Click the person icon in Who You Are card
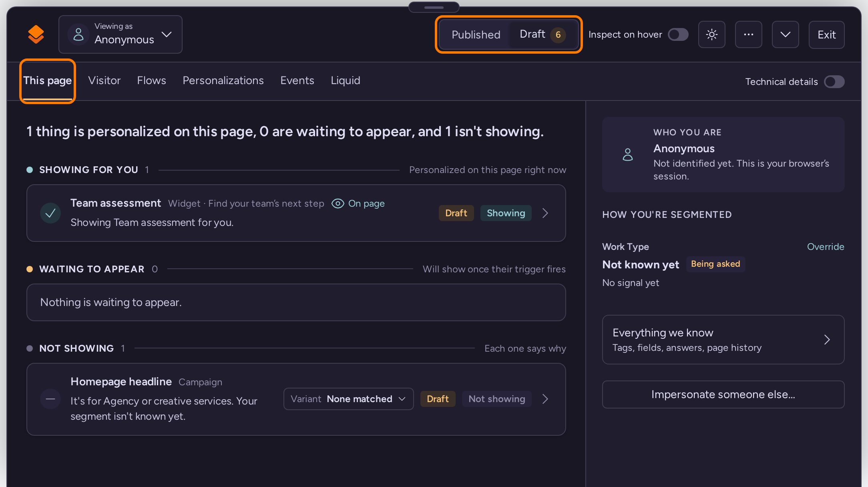This screenshot has width=868, height=487. pos(628,154)
